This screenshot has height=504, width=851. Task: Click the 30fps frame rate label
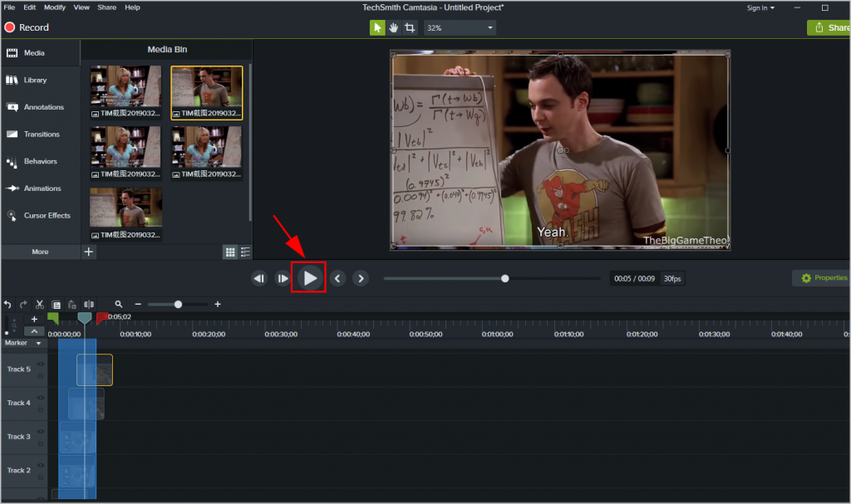671,278
